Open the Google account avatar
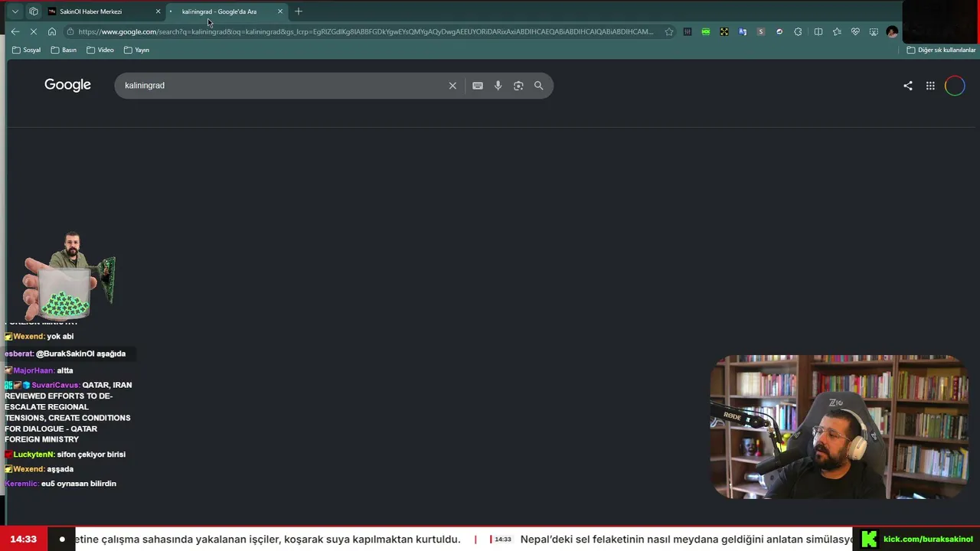This screenshot has width=980, height=551. [955, 86]
